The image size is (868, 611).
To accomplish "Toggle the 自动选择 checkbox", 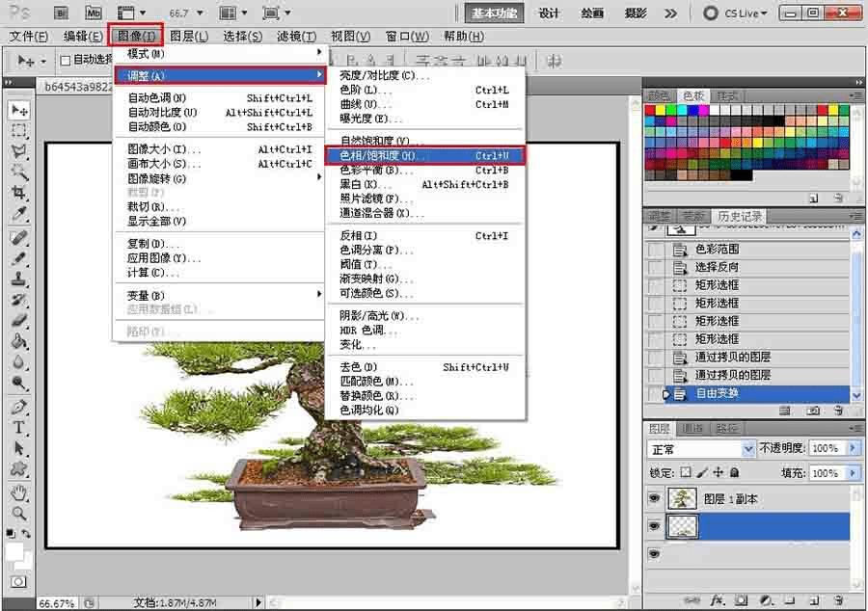I will 66,60.
